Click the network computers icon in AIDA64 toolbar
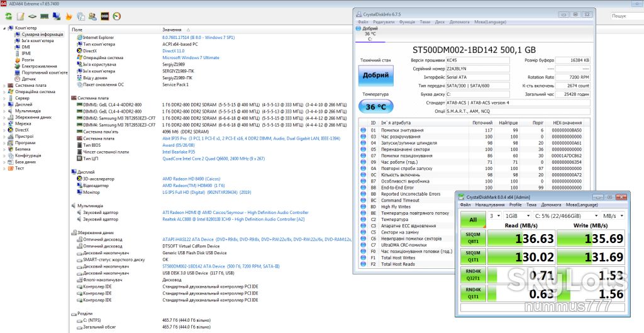644x333 pixels. coord(57,16)
